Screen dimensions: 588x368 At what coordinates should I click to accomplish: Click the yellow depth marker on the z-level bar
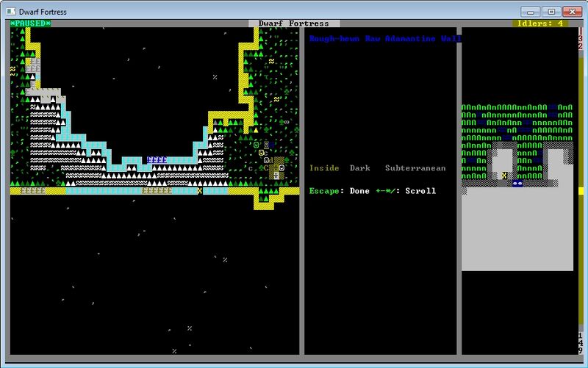click(x=581, y=191)
